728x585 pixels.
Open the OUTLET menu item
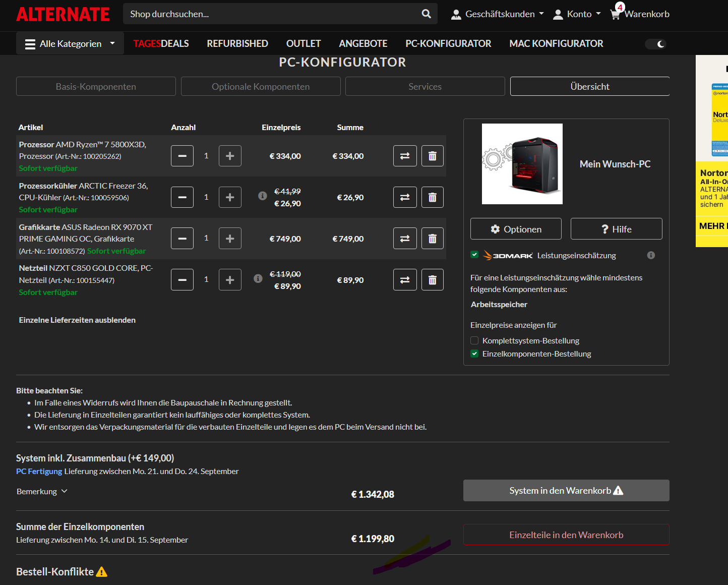[304, 44]
